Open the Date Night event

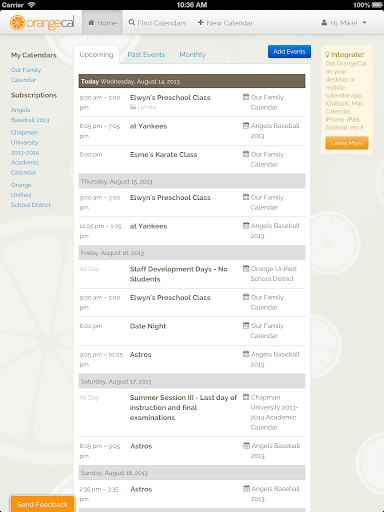click(x=148, y=326)
